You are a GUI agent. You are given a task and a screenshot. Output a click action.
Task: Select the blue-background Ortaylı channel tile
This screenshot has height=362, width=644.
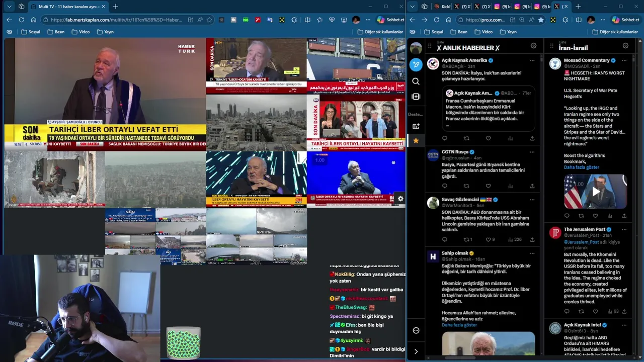coord(356,179)
